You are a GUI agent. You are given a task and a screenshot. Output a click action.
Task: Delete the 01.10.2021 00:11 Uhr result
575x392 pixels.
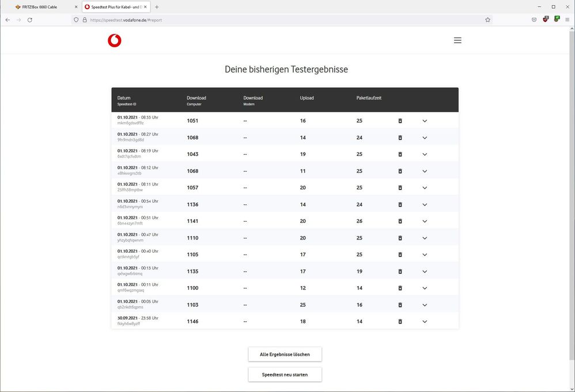(400, 288)
